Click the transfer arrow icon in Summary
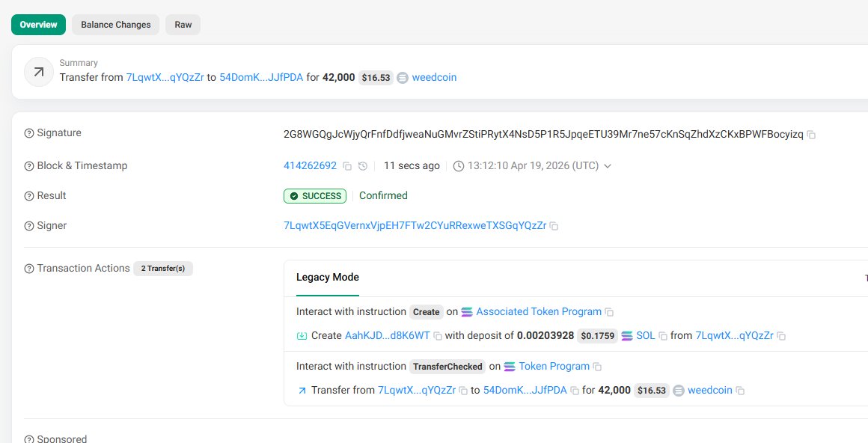 coord(39,72)
